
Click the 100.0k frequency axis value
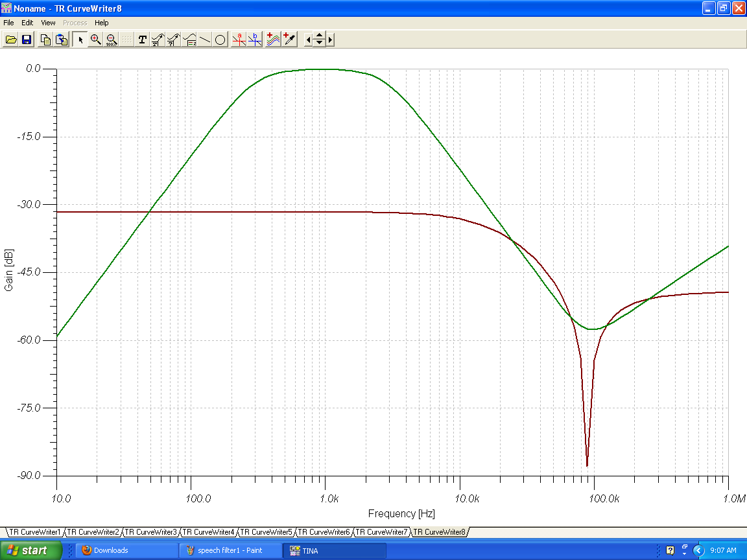click(604, 498)
